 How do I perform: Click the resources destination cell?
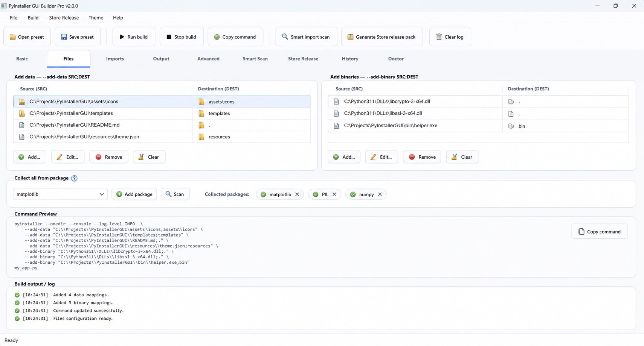(x=252, y=137)
